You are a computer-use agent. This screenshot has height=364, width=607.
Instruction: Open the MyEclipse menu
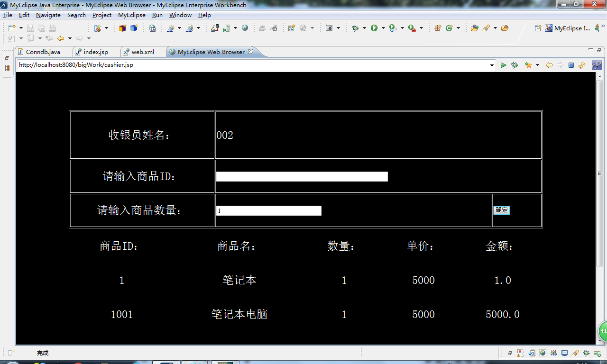[132, 15]
